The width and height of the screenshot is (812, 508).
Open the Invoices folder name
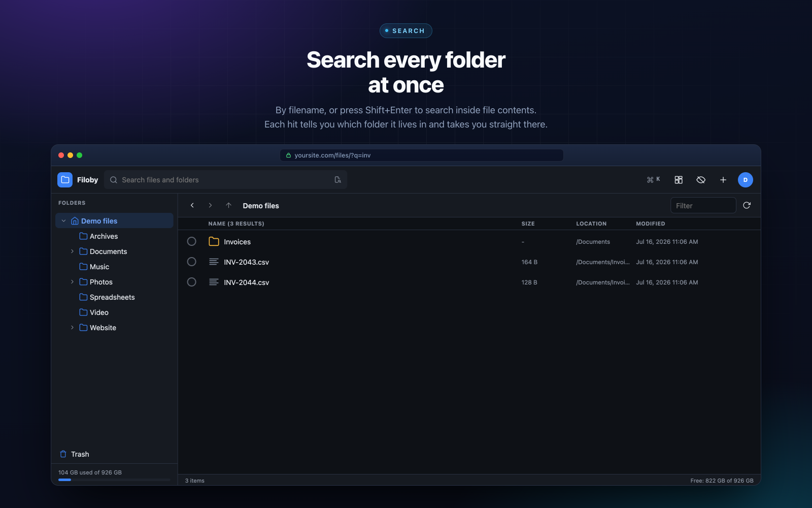pyautogui.click(x=237, y=242)
